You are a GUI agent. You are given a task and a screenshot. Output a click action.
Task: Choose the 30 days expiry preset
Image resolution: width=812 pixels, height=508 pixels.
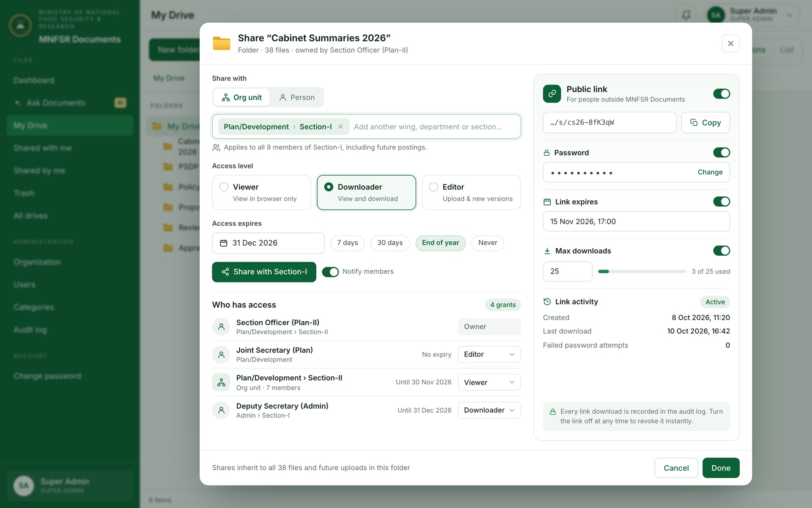click(x=390, y=243)
